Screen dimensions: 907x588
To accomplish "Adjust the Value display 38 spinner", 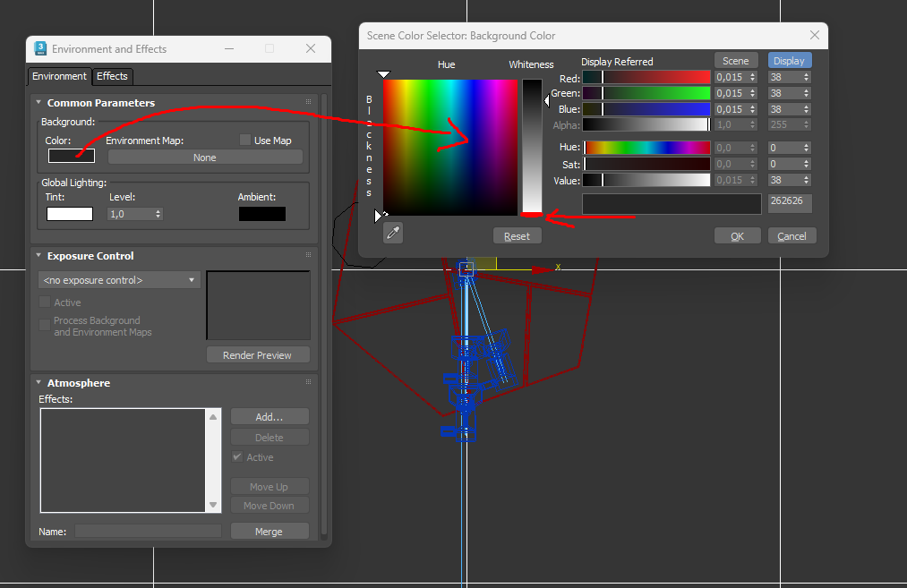I will tap(806, 181).
